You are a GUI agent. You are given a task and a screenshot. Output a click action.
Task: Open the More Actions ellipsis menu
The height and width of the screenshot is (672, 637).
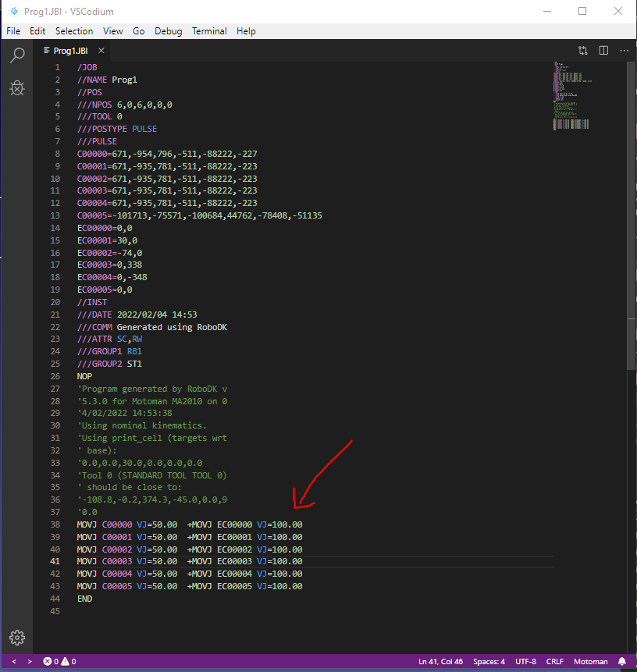click(x=622, y=51)
